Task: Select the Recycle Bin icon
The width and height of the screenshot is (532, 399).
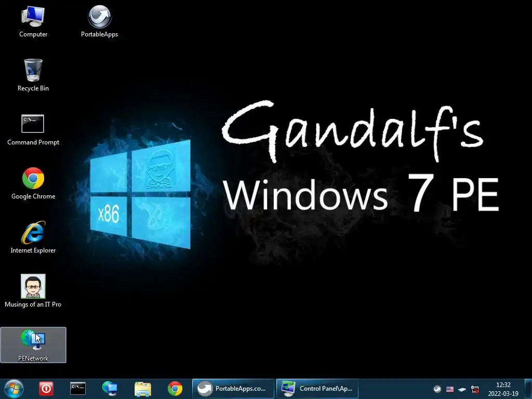Action: [33, 75]
